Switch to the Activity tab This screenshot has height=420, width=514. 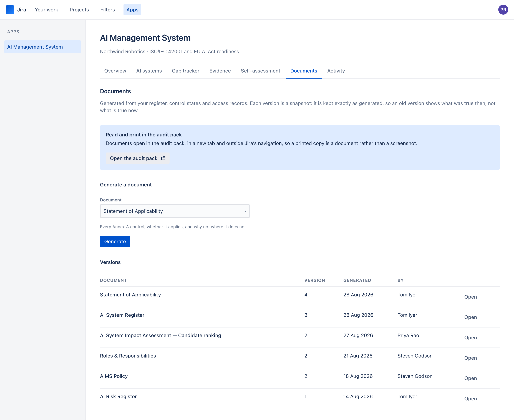(x=336, y=71)
